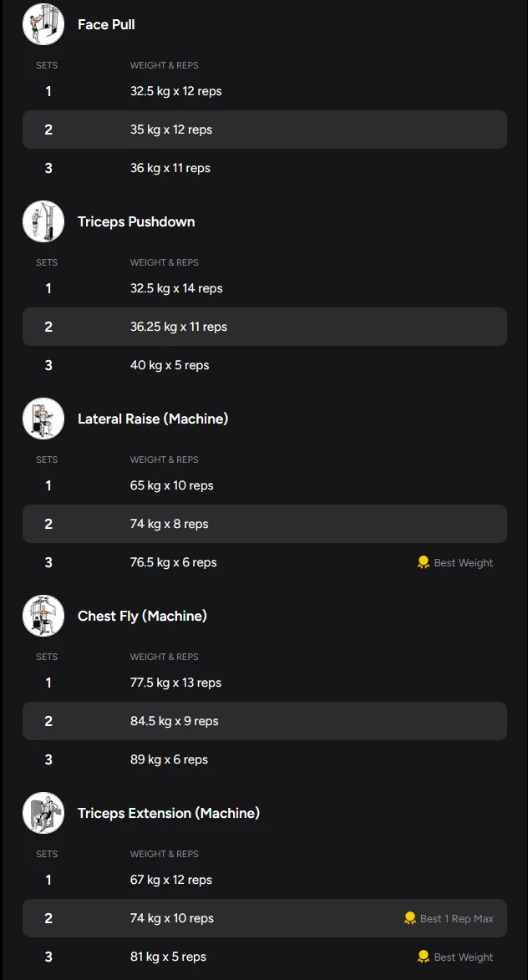Open the Face Pull exercise title
This screenshot has height=980, width=528.
[106, 24]
